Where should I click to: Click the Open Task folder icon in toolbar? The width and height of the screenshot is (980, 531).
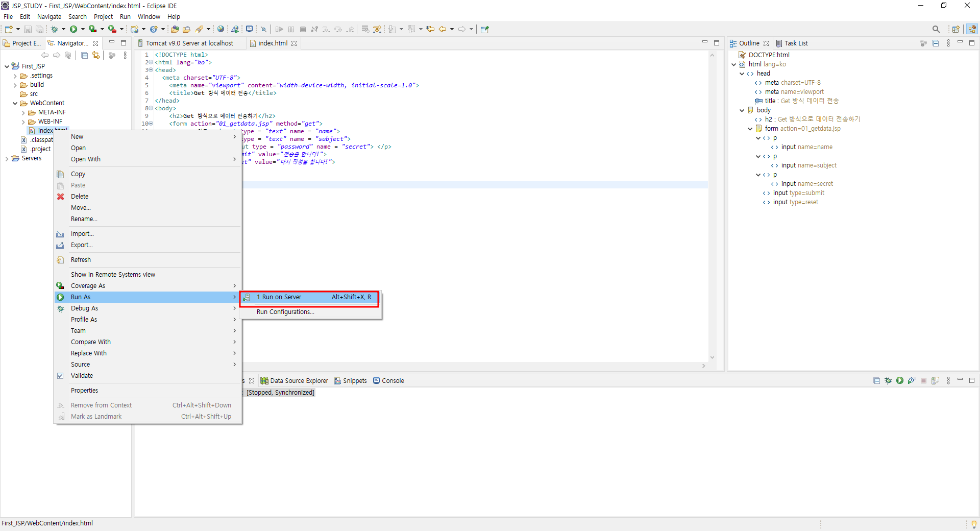pos(187,29)
